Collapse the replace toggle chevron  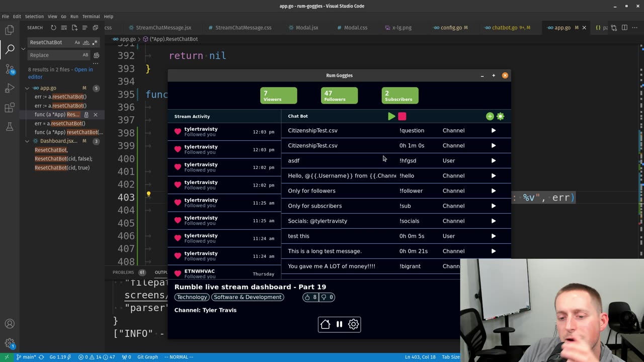23,49
